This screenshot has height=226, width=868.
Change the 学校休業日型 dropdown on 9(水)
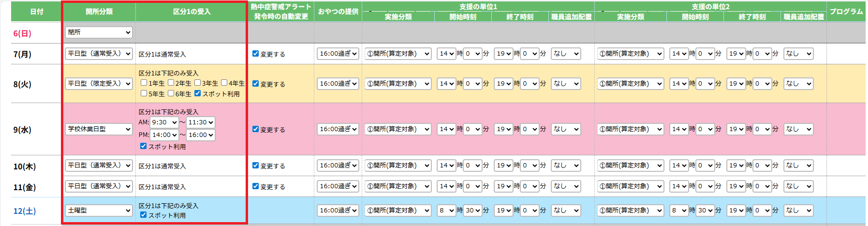click(99, 129)
